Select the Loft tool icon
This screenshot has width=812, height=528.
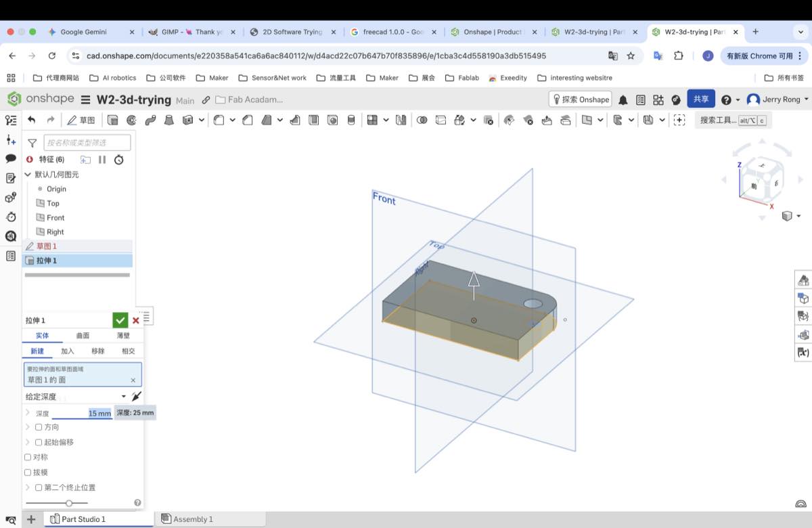tap(169, 120)
